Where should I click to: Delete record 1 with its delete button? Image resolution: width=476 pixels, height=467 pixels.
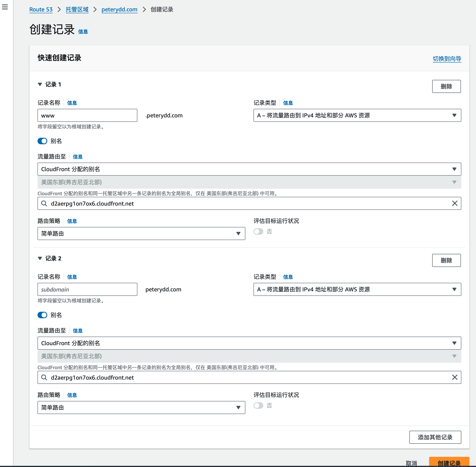tap(446, 86)
